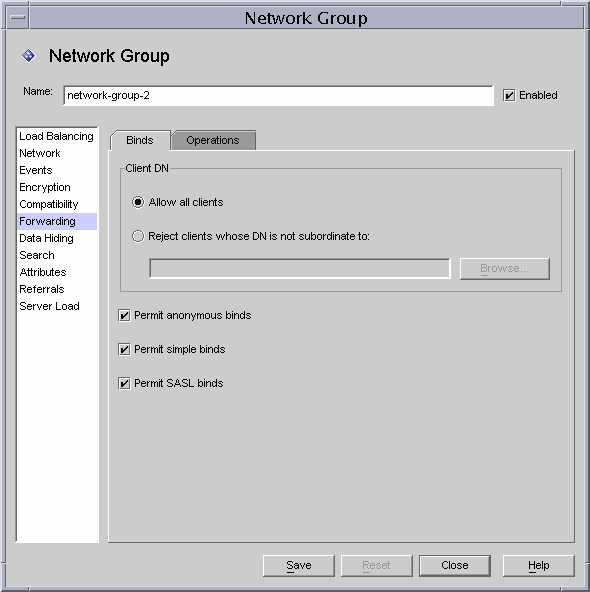Toggle Permit SASL binds checkbox
Viewport: 590px width, 592px height.
[124, 383]
